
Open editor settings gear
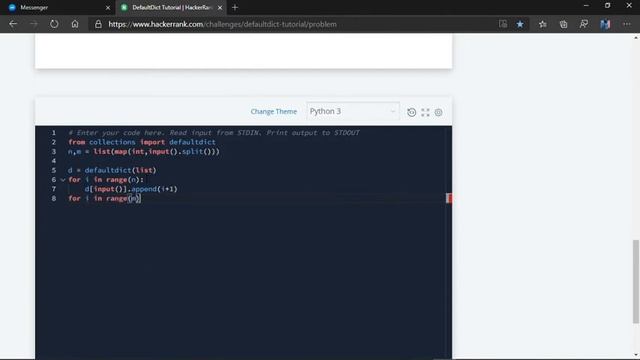click(438, 112)
